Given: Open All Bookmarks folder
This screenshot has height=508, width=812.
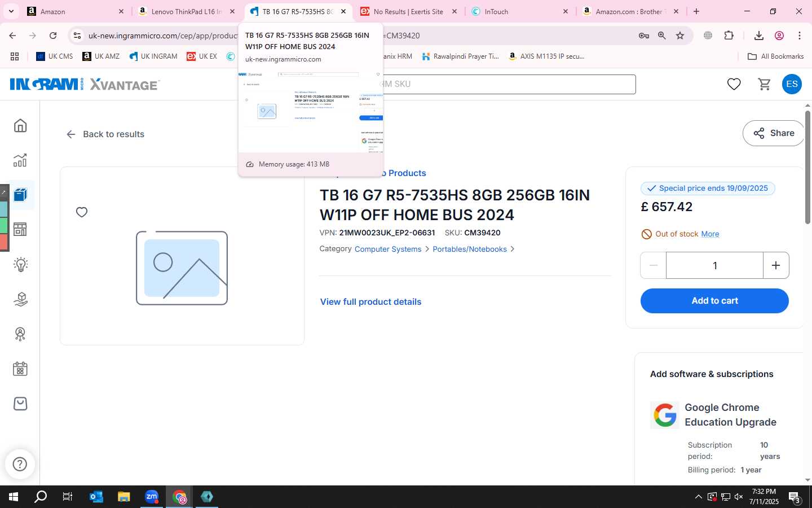Looking at the screenshot, I should (775, 56).
